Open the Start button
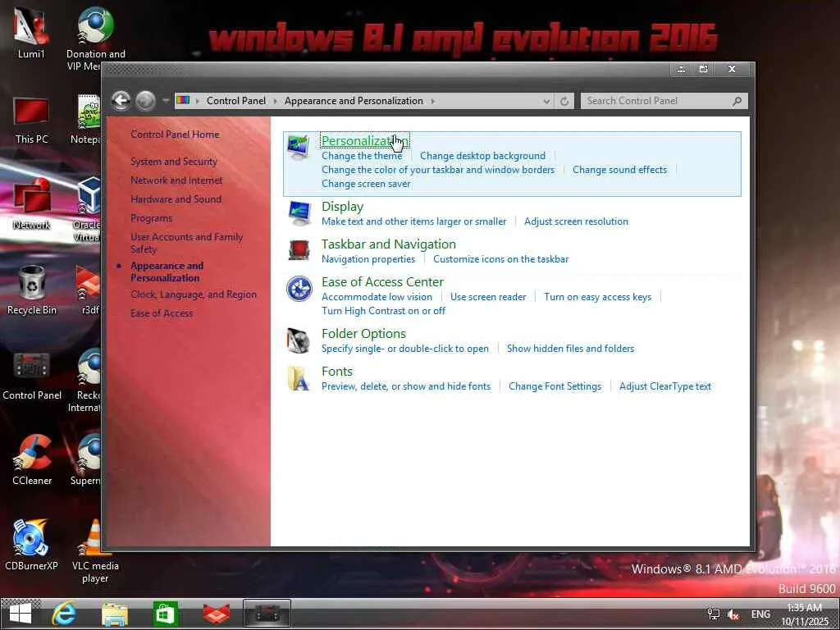The image size is (840, 630). point(21,614)
